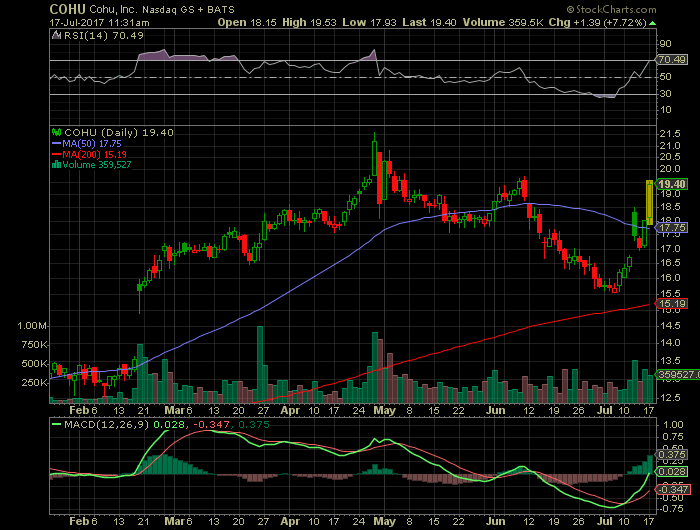Click the 0.375 MACD histogram tag

pyautogui.click(x=672, y=455)
